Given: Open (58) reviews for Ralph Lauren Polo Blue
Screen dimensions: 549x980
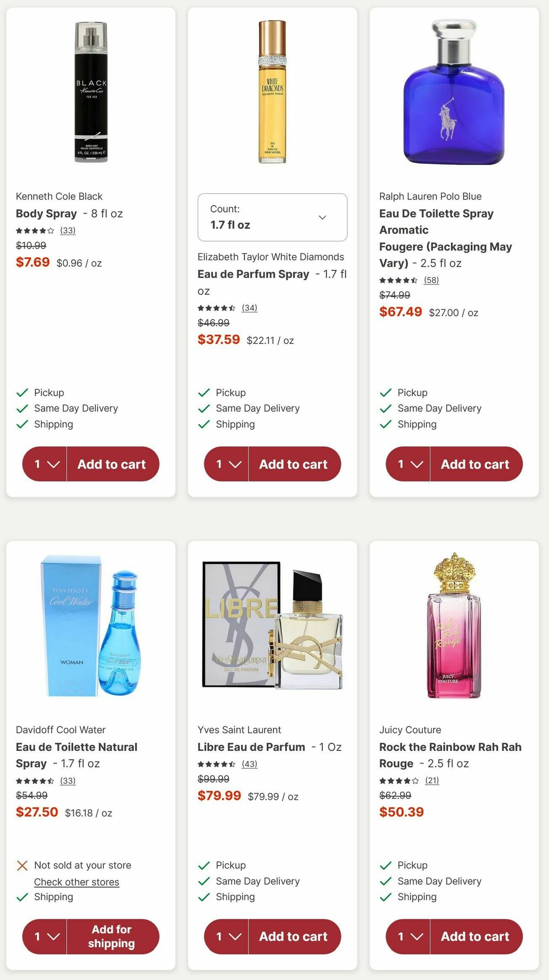Looking at the screenshot, I should point(432,280).
